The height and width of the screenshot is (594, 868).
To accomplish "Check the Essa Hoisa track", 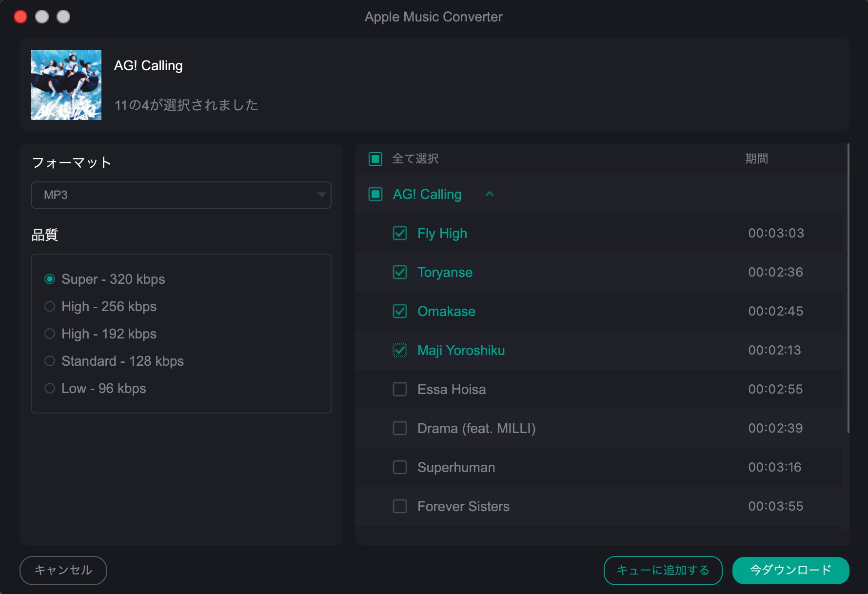I will 400,389.
